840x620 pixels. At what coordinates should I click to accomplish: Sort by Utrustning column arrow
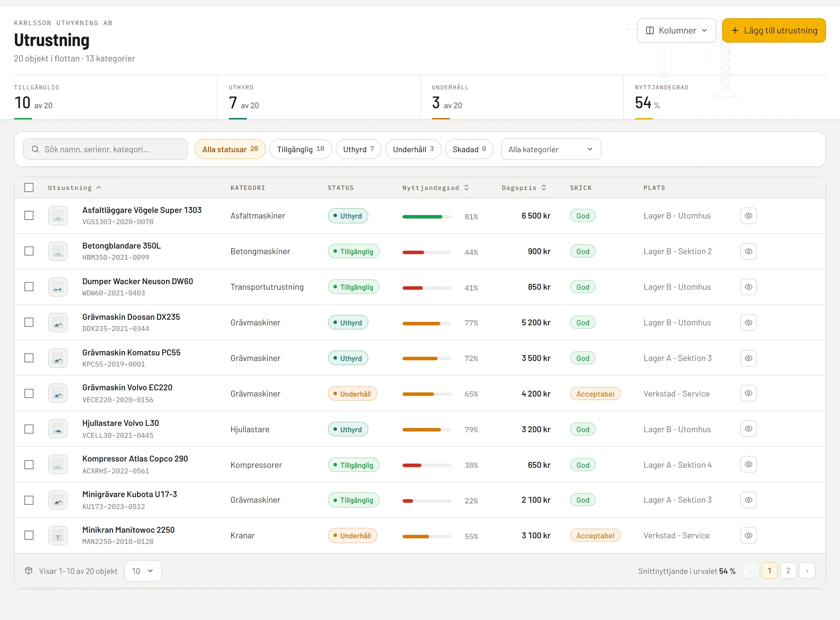(x=99, y=188)
